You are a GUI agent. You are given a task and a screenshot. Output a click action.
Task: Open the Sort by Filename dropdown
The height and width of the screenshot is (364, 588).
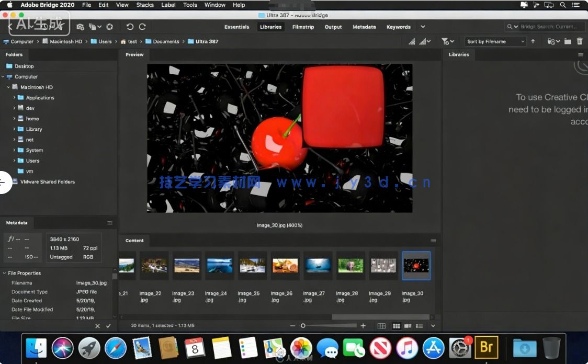point(495,41)
